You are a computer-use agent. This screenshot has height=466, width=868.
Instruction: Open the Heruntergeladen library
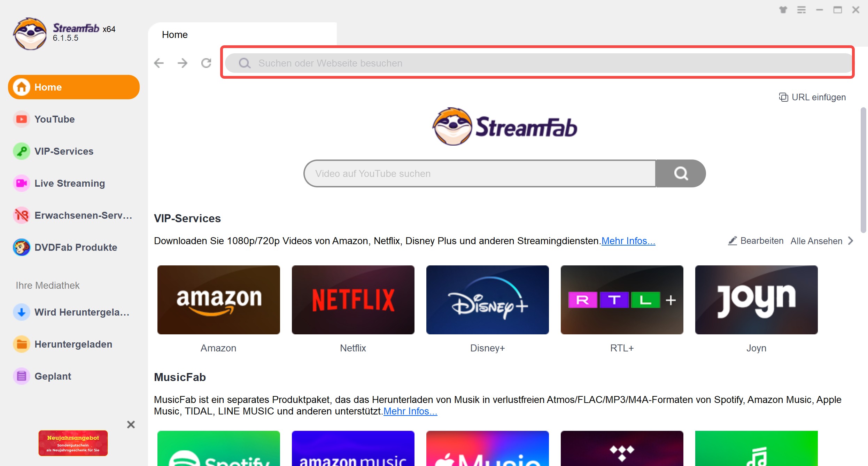pos(74,344)
